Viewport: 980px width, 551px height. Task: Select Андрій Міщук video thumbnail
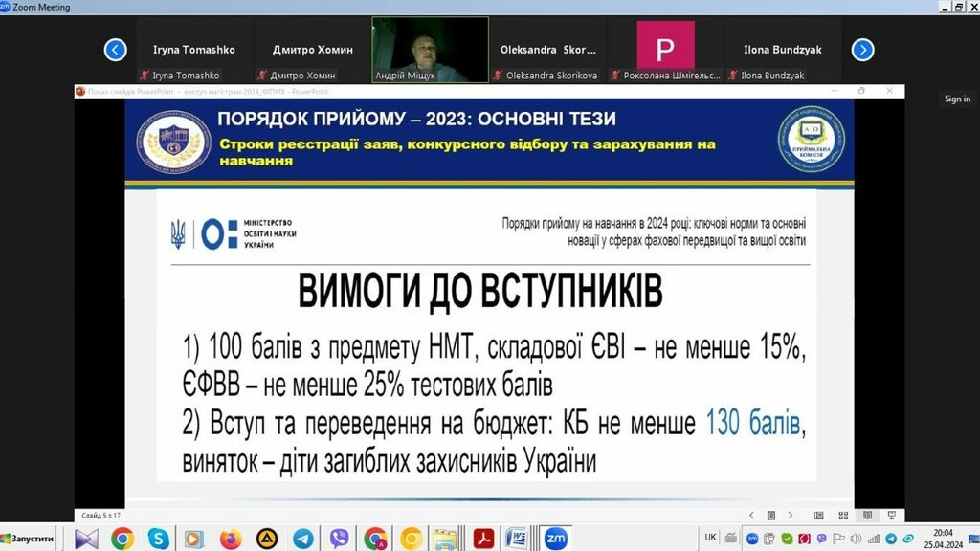[x=430, y=49]
